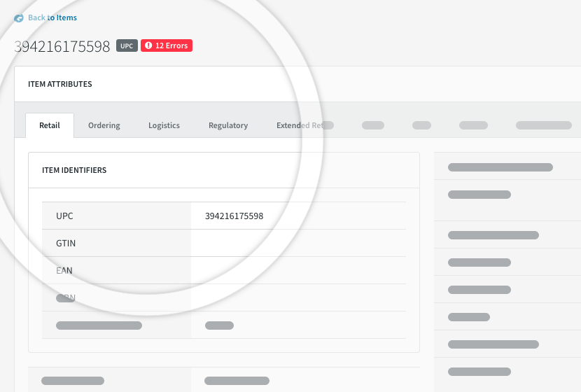Click the back arrow icon
The width and height of the screenshot is (581, 392).
coord(19,17)
